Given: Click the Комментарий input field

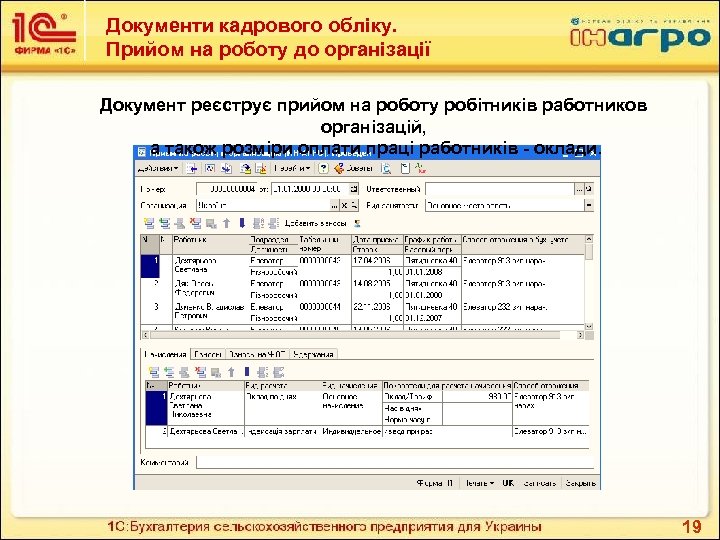Looking at the screenshot, I should [x=395, y=462].
